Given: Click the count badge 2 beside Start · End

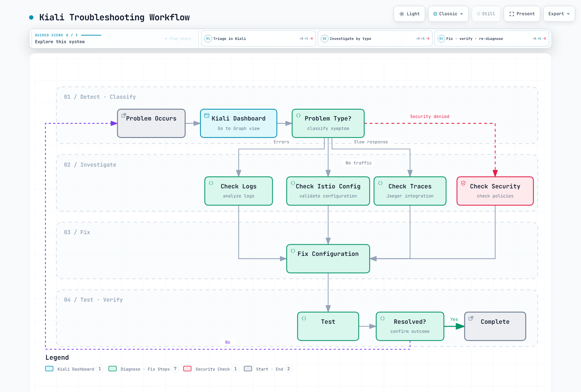Looking at the screenshot, I should pos(289,369).
